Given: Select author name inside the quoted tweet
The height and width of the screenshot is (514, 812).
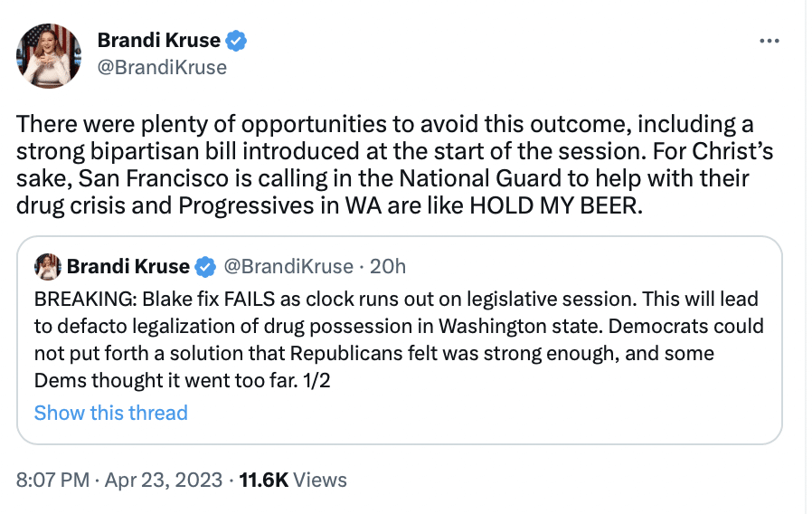Looking at the screenshot, I should (x=127, y=266).
